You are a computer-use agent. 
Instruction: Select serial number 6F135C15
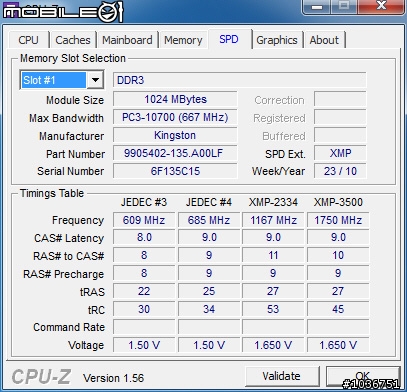click(x=175, y=171)
